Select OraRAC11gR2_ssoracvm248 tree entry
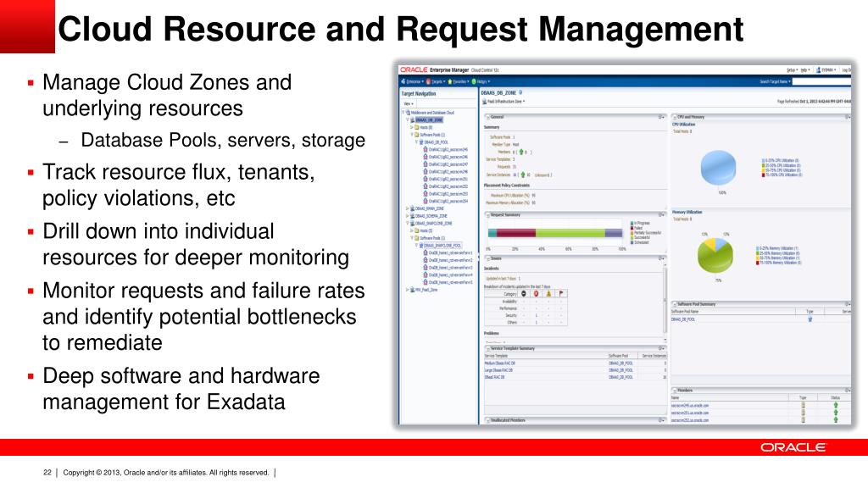 tap(448, 171)
